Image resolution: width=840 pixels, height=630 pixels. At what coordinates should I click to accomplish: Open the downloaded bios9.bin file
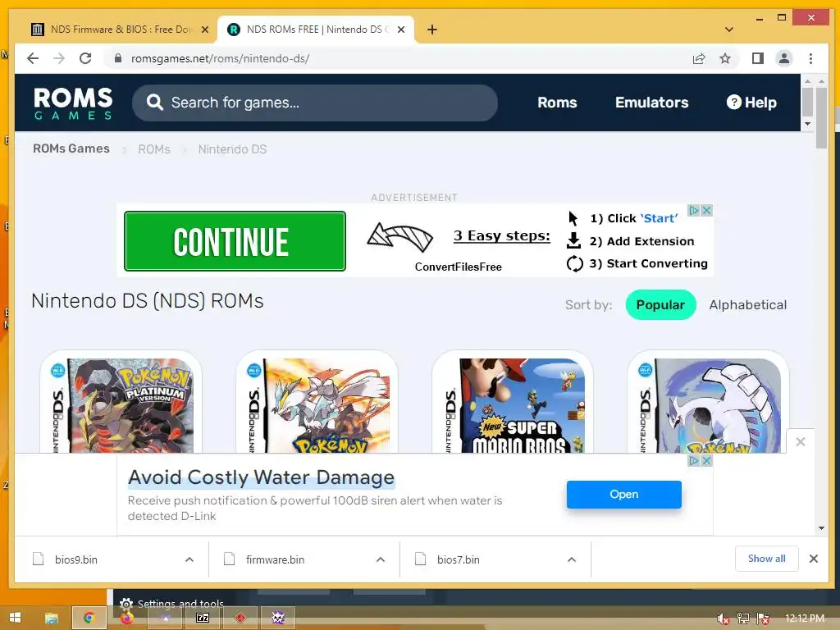point(75,559)
